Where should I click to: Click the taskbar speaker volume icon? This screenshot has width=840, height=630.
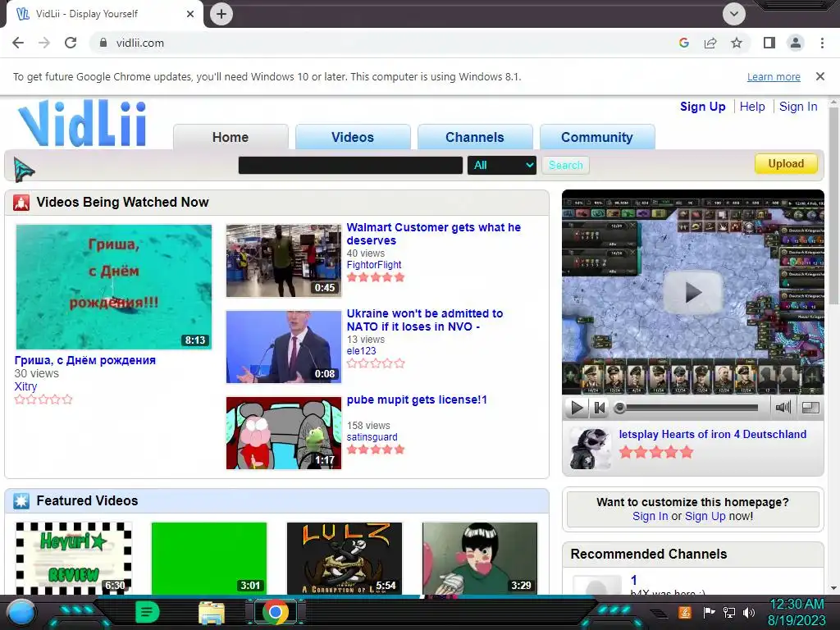click(748, 612)
